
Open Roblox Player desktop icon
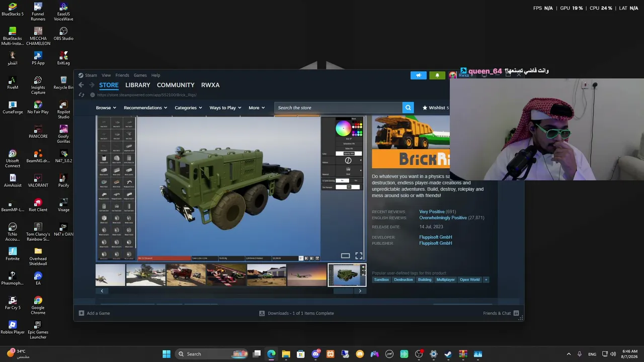(x=13, y=327)
